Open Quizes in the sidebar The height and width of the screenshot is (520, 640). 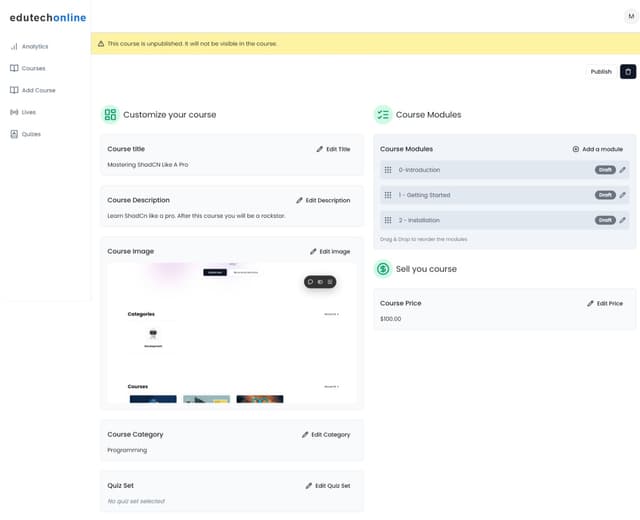[25, 134]
